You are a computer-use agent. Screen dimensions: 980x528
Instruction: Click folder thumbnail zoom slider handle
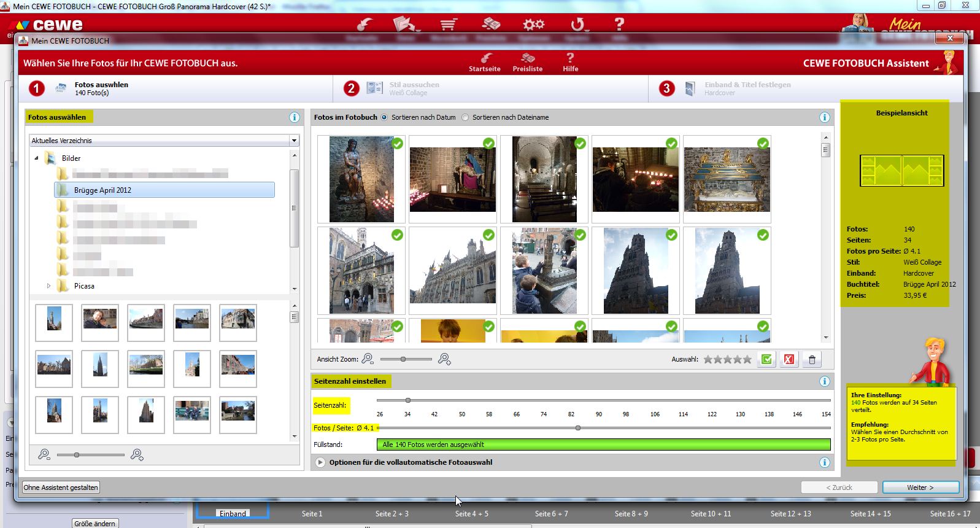coord(77,455)
